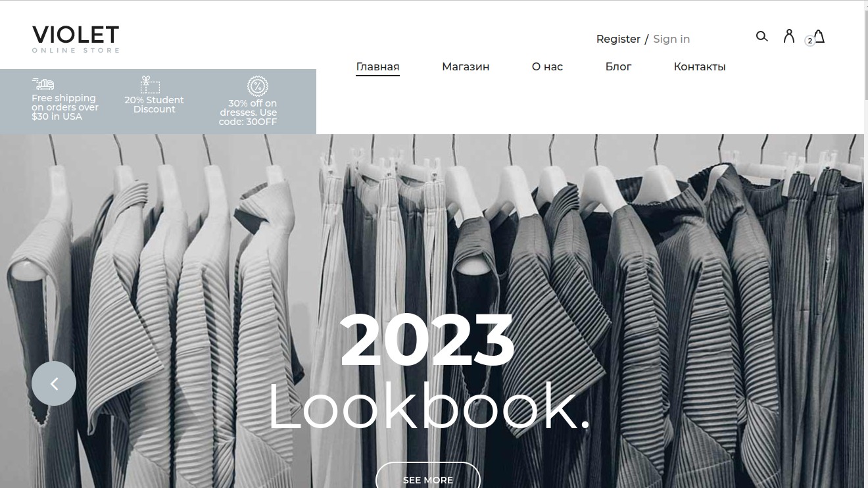The width and height of the screenshot is (868, 488).
Task: Click the cart item count badge
Action: pos(809,41)
